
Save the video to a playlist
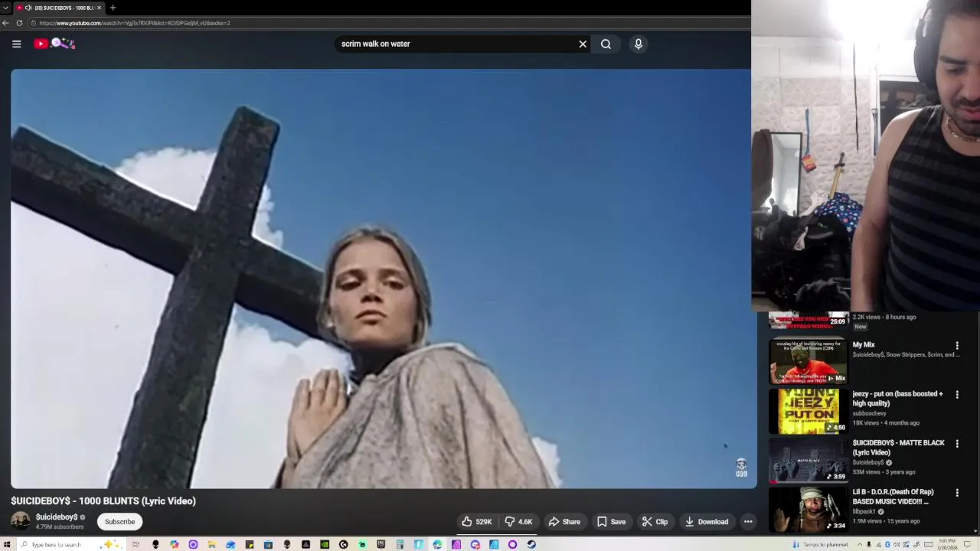point(611,522)
